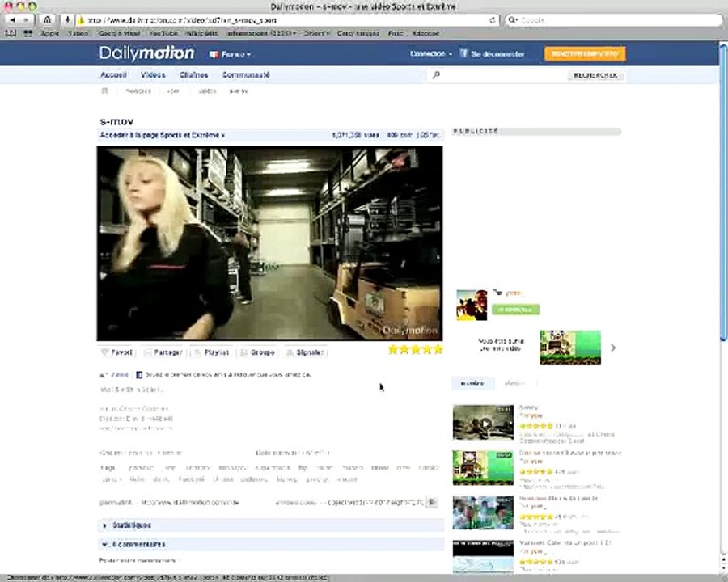The height and width of the screenshot is (582, 728).
Task: Open the Apple bookmark in bookmarks bar
Action: (x=49, y=33)
